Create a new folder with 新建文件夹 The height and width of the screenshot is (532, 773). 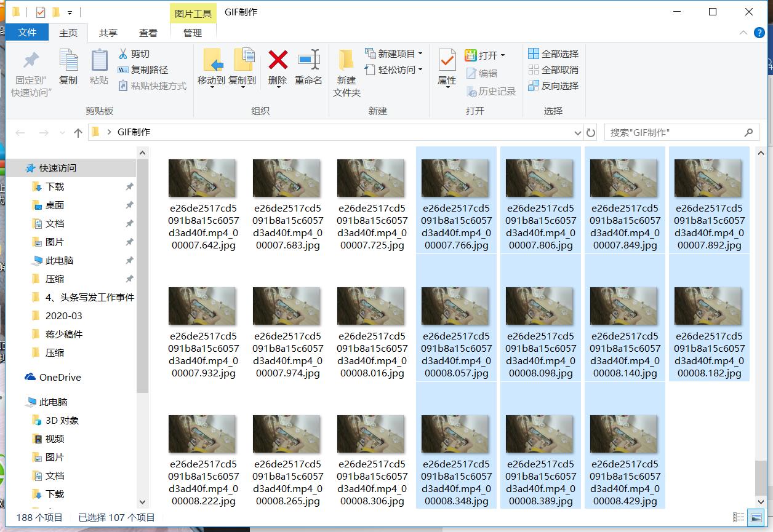click(346, 73)
